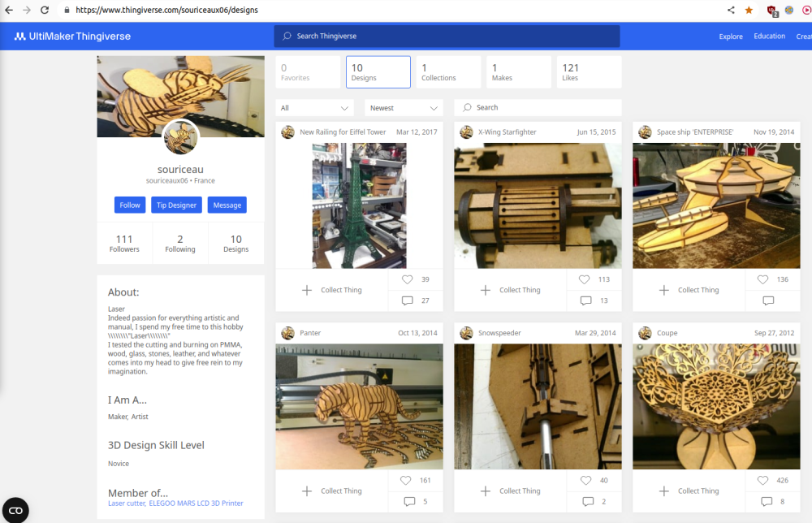
Task: Click the browser address bar URL
Action: point(166,10)
